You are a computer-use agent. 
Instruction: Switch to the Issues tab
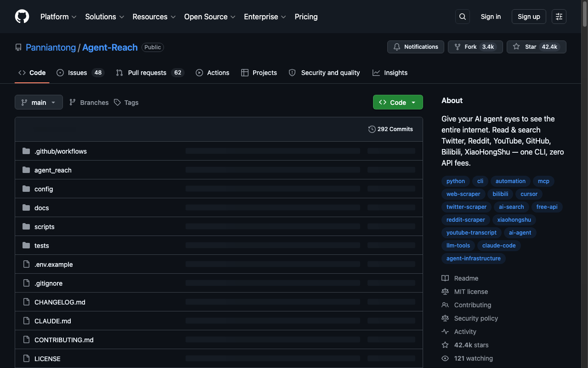[80, 73]
